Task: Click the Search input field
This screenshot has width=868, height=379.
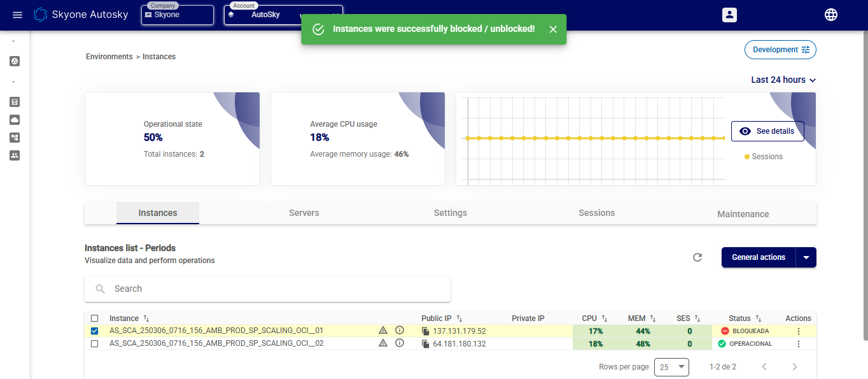Action: click(267, 289)
